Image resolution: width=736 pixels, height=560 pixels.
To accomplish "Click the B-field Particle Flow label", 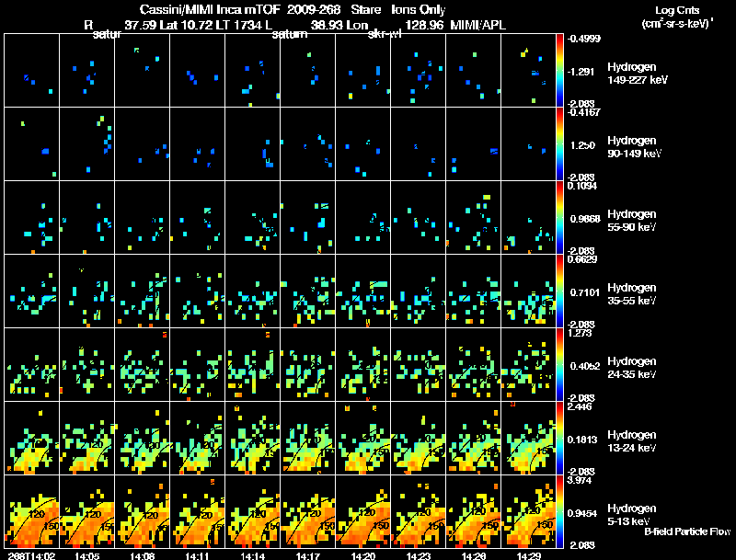I will click(687, 531).
